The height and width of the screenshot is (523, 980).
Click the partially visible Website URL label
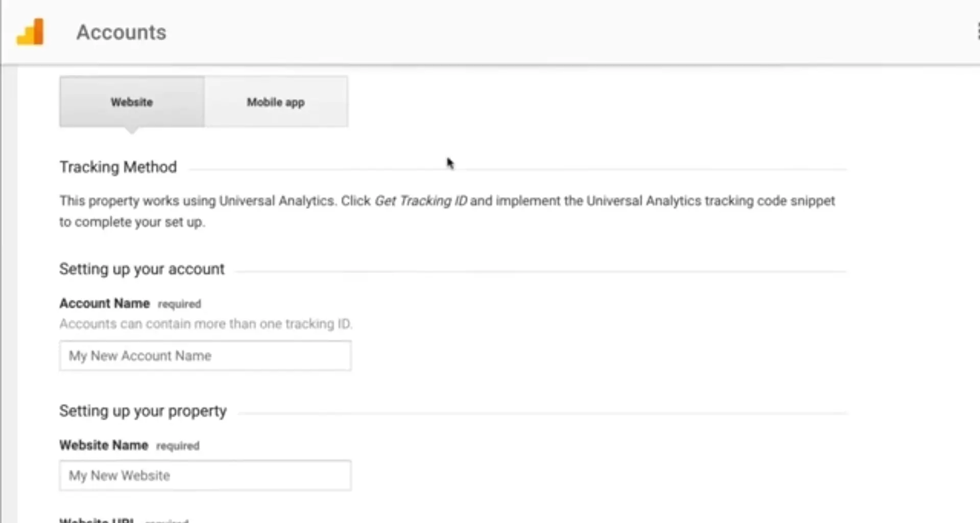click(97, 520)
